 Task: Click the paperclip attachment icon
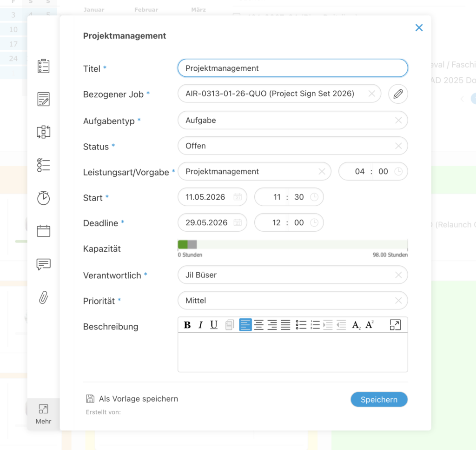pyautogui.click(x=43, y=297)
